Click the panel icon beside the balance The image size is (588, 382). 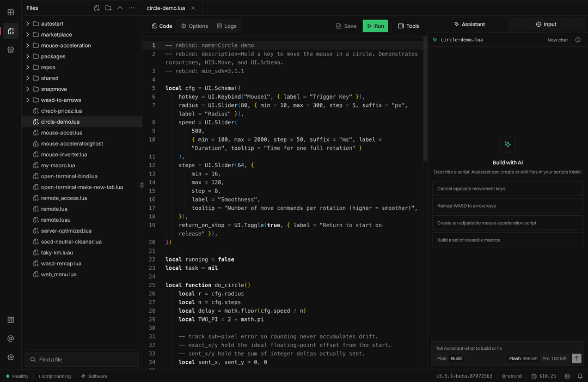click(x=567, y=376)
